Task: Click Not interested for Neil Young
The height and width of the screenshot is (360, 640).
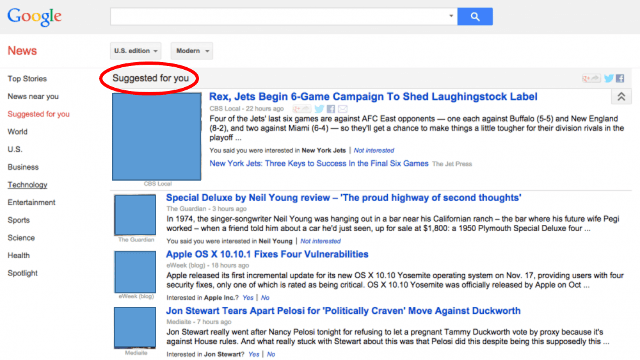Action: pyautogui.click(x=320, y=241)
